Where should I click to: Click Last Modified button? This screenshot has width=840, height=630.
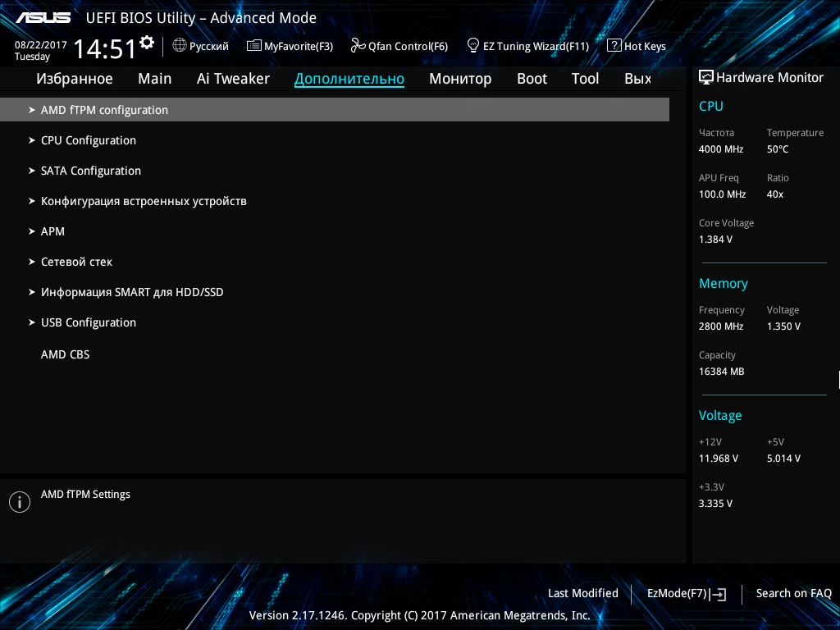tap(583, 594)
